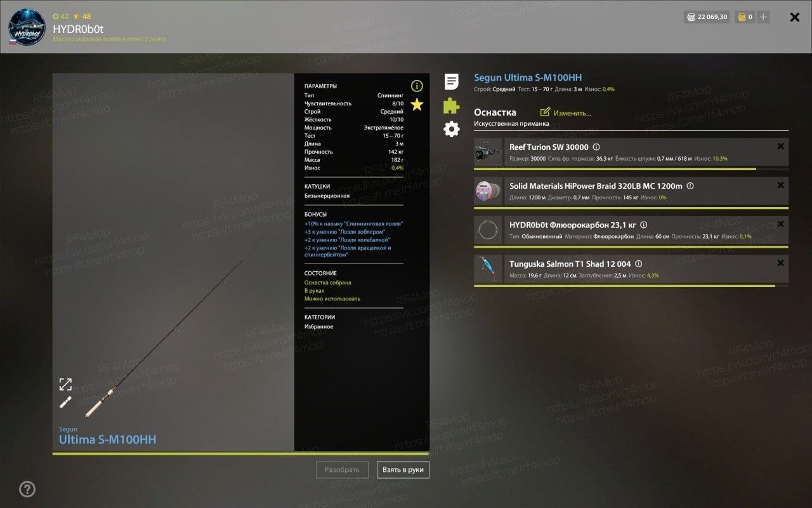Close the rod window with X
This screenshot has width=812, height=508.
click(x=794, y=17)
